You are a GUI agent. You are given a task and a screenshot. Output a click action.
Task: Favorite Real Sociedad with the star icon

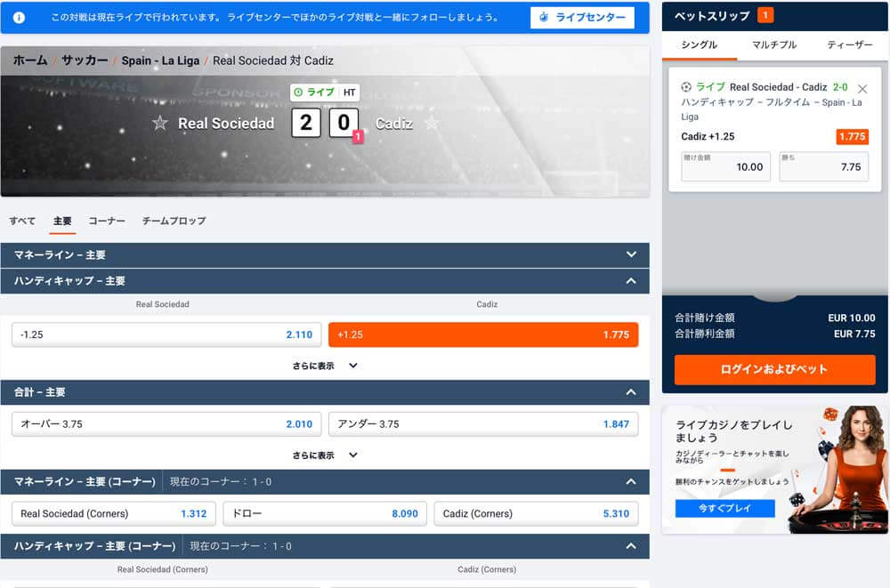click(x=160, y=123)
